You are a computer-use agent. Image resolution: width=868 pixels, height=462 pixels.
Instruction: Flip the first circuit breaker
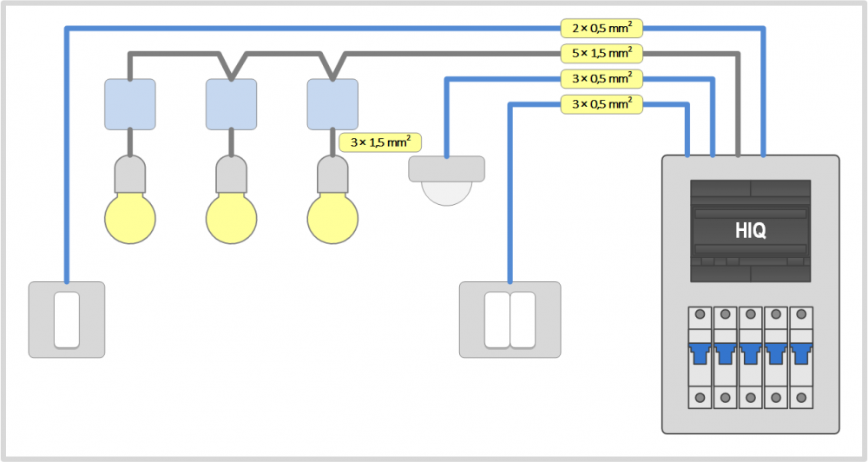click(700, 357)
